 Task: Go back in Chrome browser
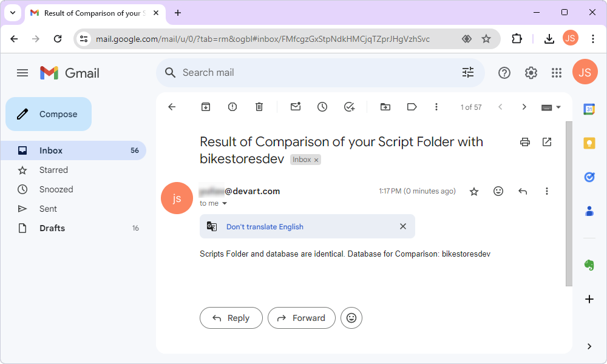point(15,39)
